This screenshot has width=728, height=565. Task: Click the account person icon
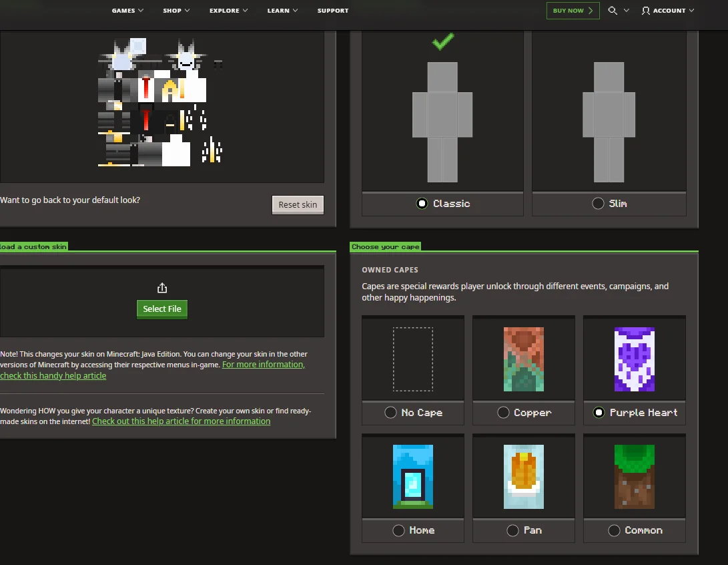(645, 10)
